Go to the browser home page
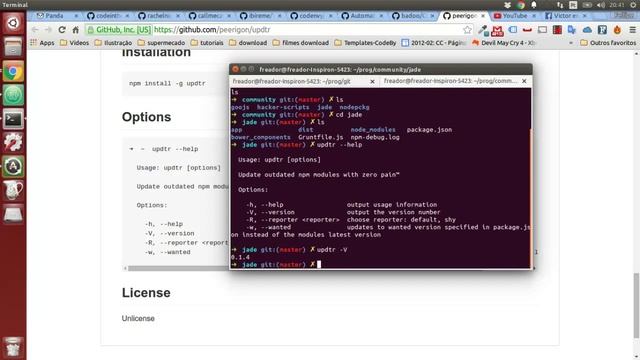The image size is (640, 360). click(76, 30)
